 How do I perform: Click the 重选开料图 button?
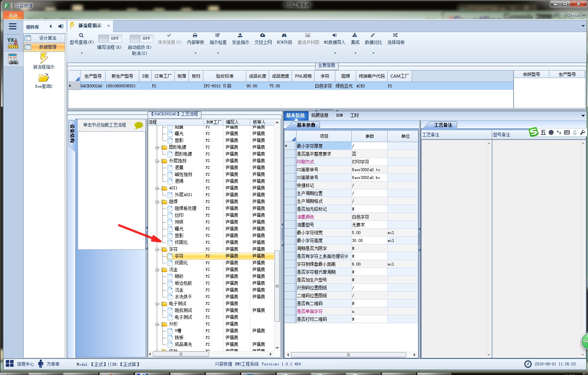coord(308,39)
